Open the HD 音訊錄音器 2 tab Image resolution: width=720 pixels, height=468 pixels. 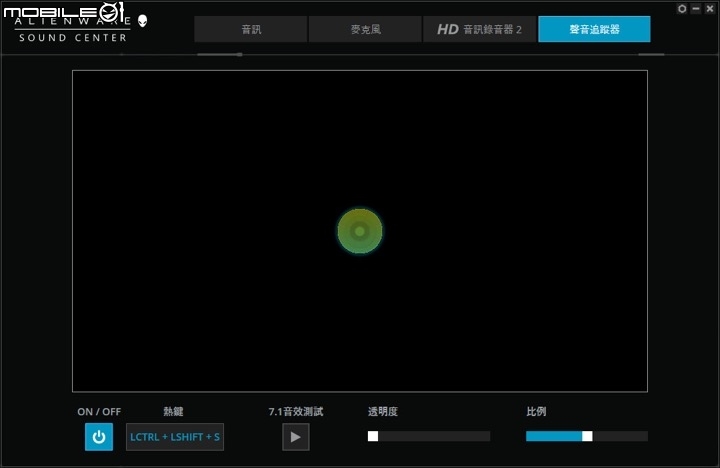(x=479, y=29)
